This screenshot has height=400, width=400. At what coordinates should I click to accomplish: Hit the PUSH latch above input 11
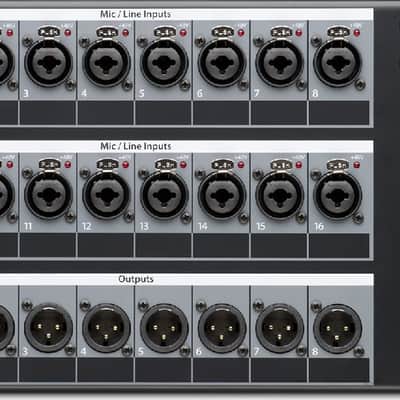tap(49, 164)
